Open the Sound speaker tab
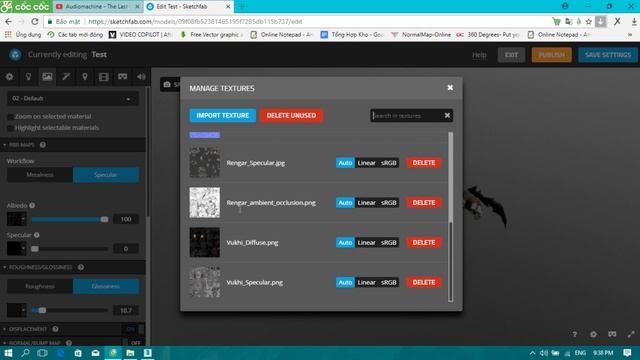This screenshot has width=640, height=360. click(x=141, y=77)
